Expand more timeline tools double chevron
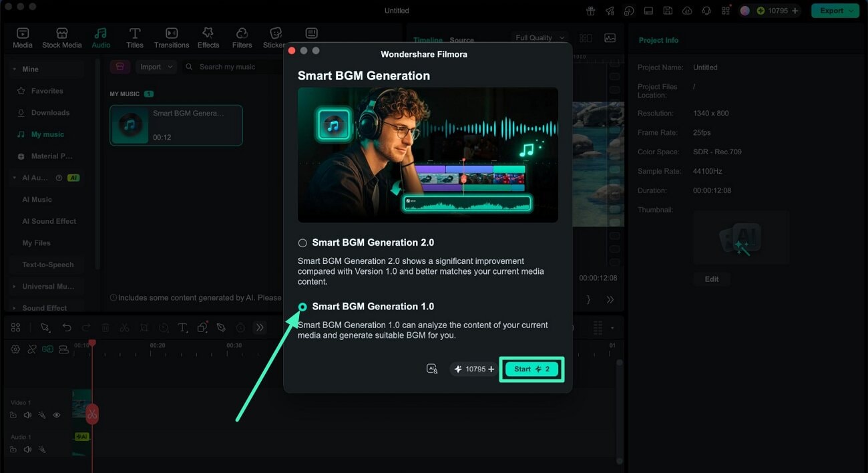The height and width of the screenshot is (473, 868). click(x=260, y=327)
